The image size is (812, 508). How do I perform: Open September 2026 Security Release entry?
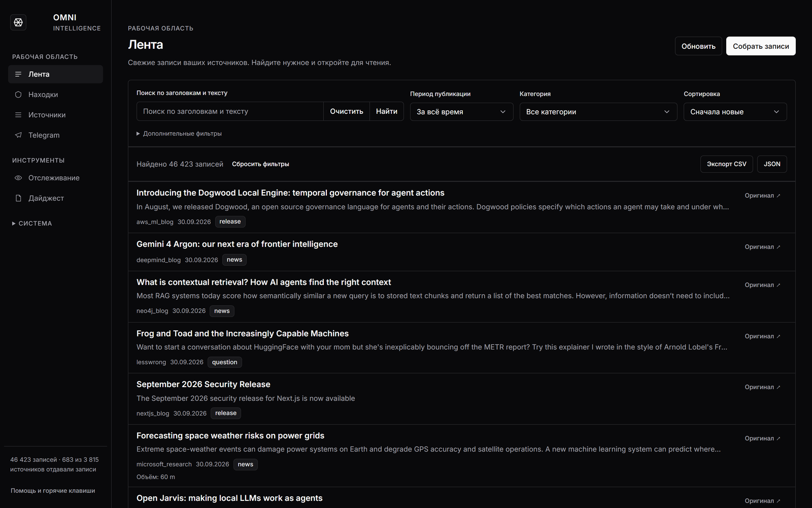[x=204, y=385]
